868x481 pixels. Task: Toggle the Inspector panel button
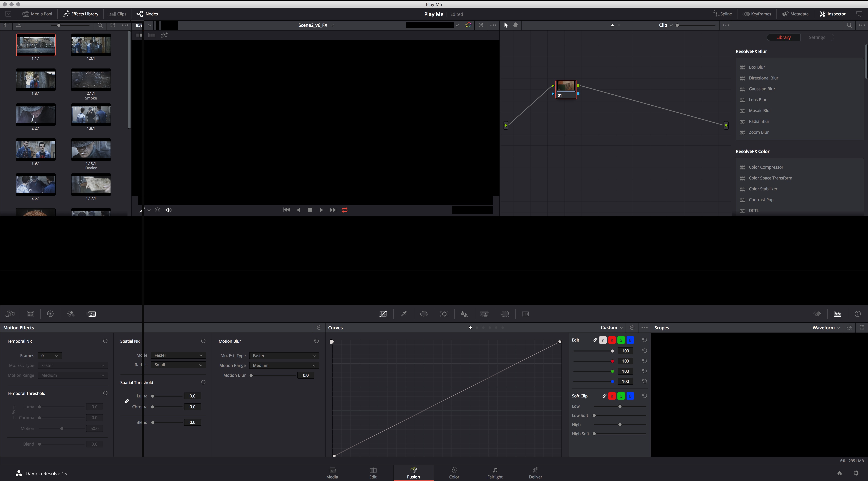[x=833, y=14]
